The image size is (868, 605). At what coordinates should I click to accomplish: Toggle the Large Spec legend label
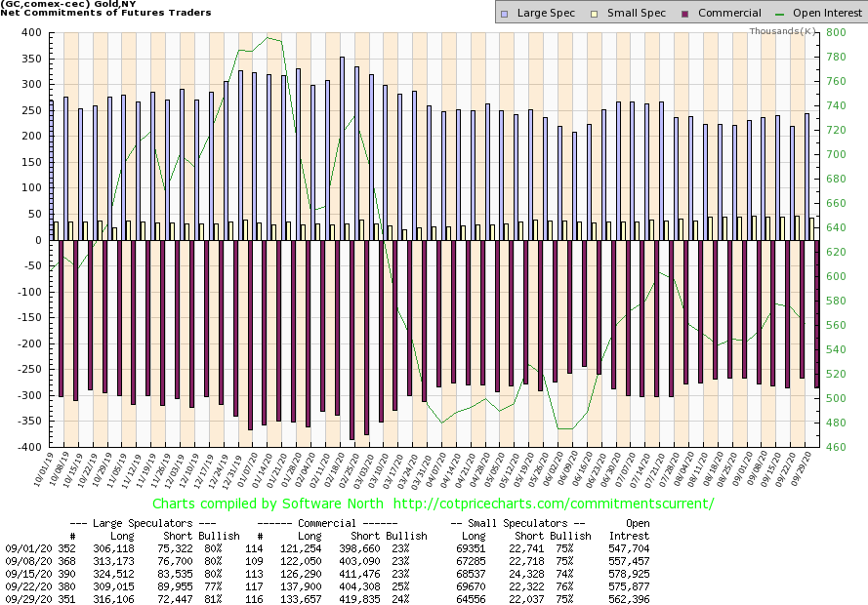pos(545,14)
